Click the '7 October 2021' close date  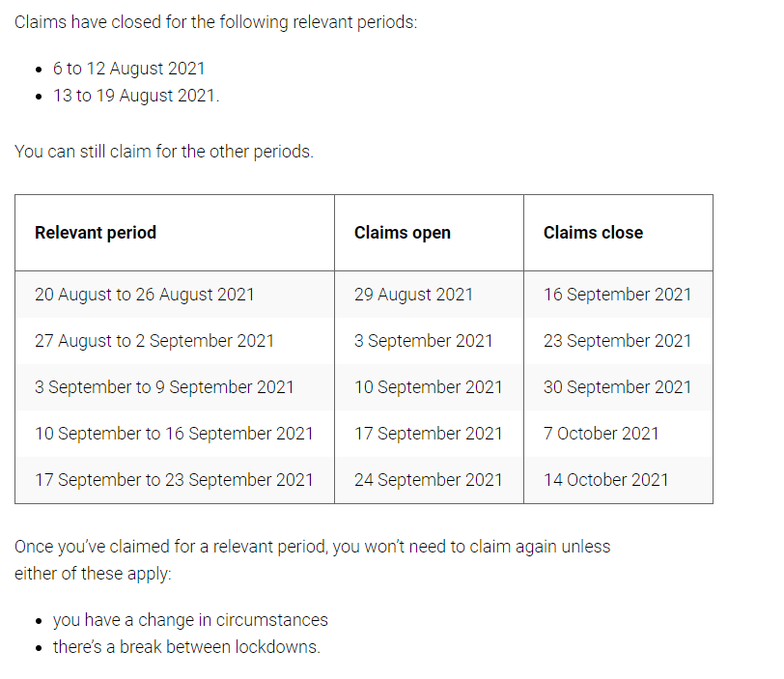(601, 434)
